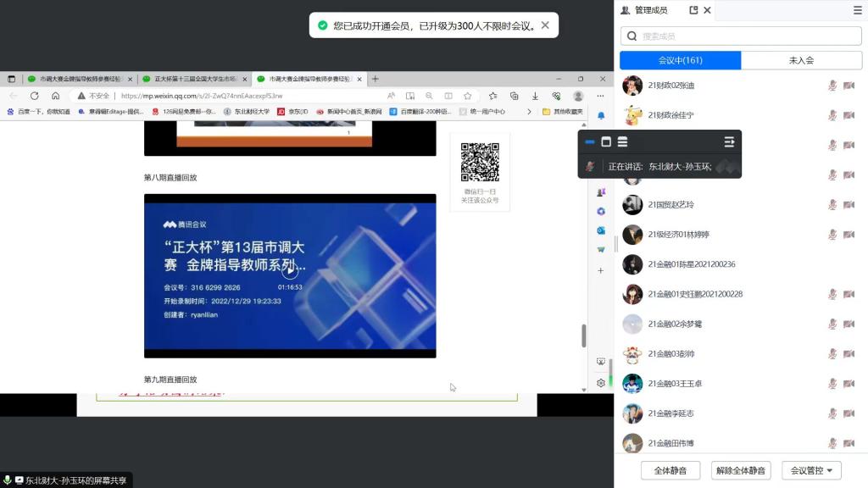Open Edge sidebar settings gear

[x=601, y=383]
